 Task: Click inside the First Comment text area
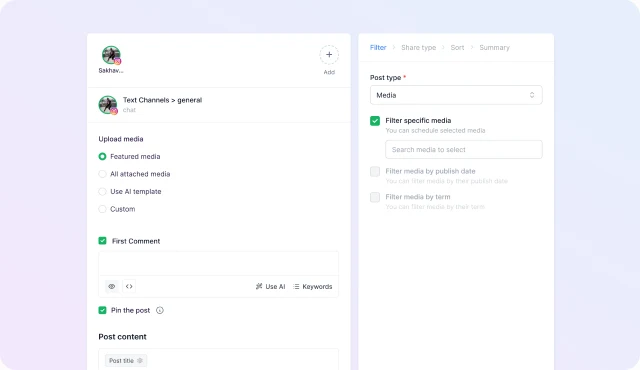[x=218, y=264]
